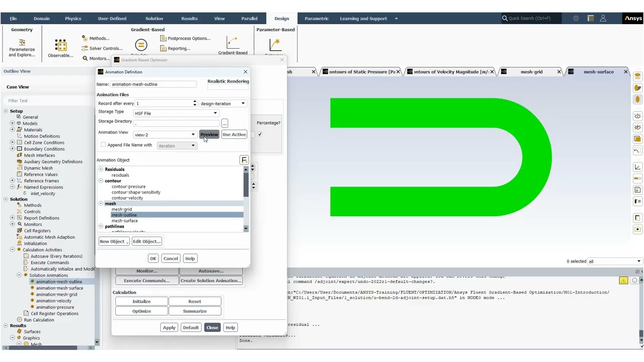Click the warning icon in console

(623, 281)
